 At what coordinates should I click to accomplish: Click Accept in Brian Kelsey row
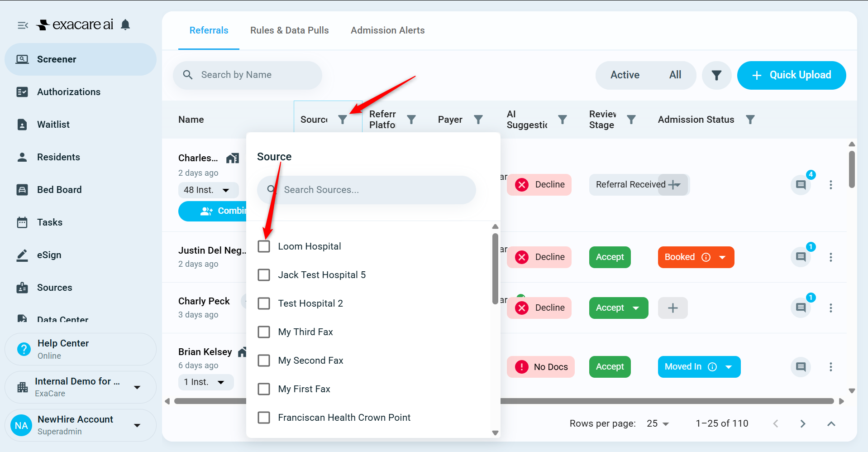[610, 367]
